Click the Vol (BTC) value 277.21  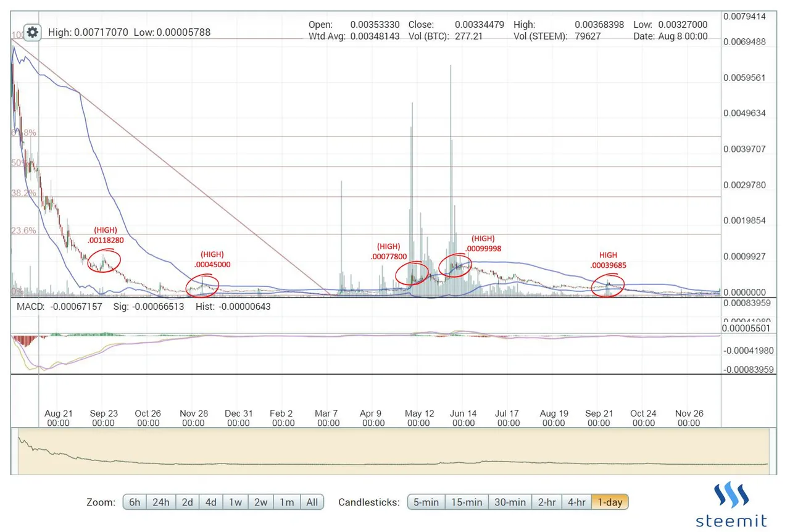[x=468, y=36]
